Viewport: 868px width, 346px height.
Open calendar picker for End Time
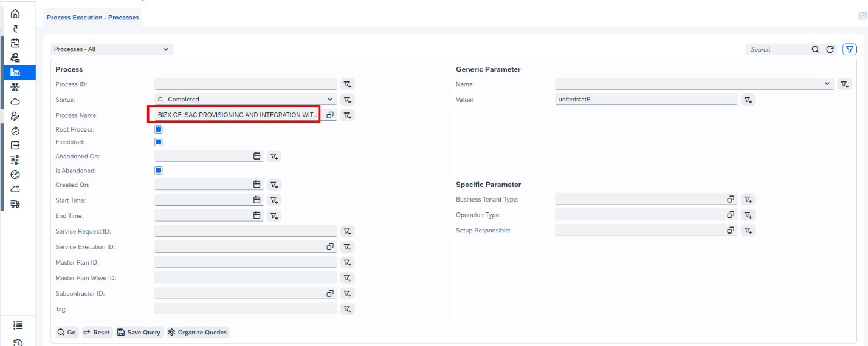257,215
